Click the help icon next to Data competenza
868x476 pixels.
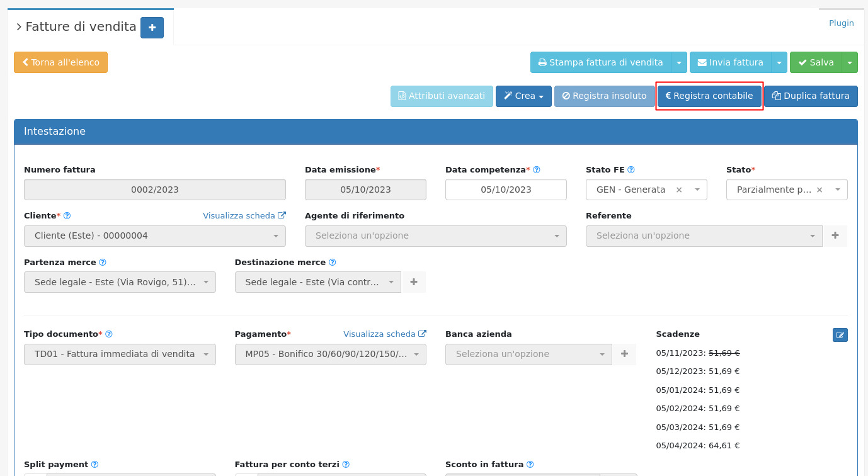click(x=537, y=170)
